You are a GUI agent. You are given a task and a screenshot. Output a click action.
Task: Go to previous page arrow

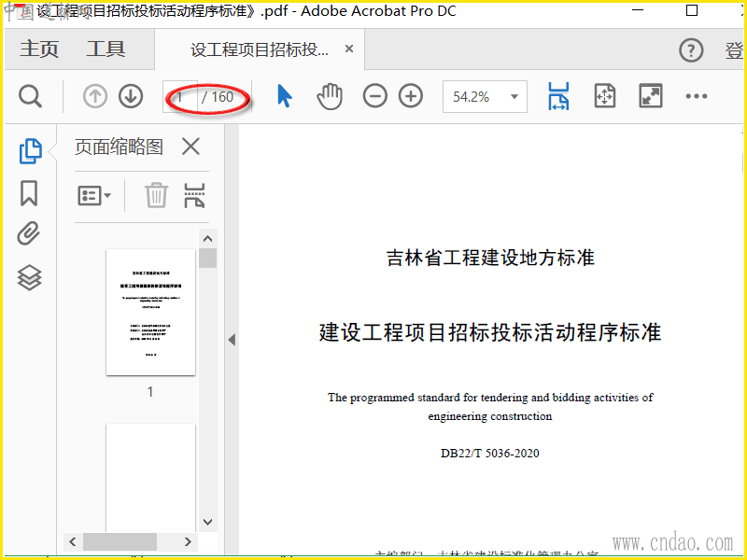(95, 97)
